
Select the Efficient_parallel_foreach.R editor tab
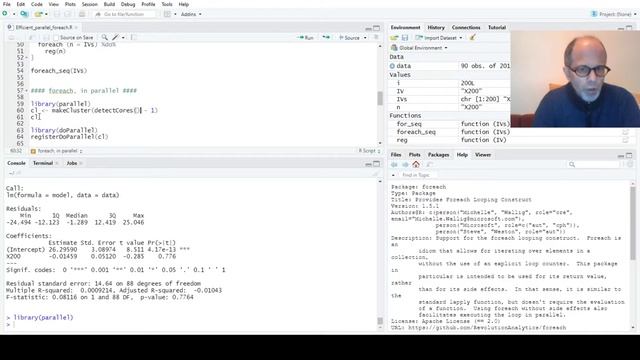click(44, 27)
